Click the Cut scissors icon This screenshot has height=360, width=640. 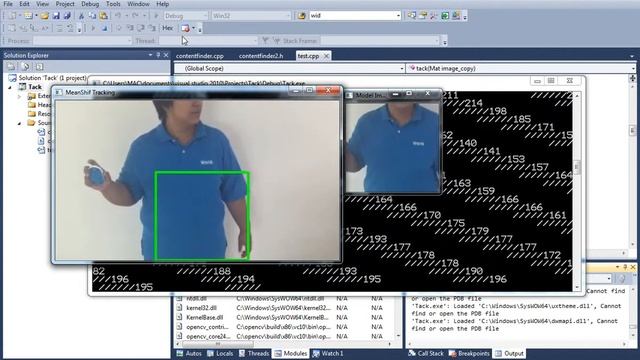(81, 16)
